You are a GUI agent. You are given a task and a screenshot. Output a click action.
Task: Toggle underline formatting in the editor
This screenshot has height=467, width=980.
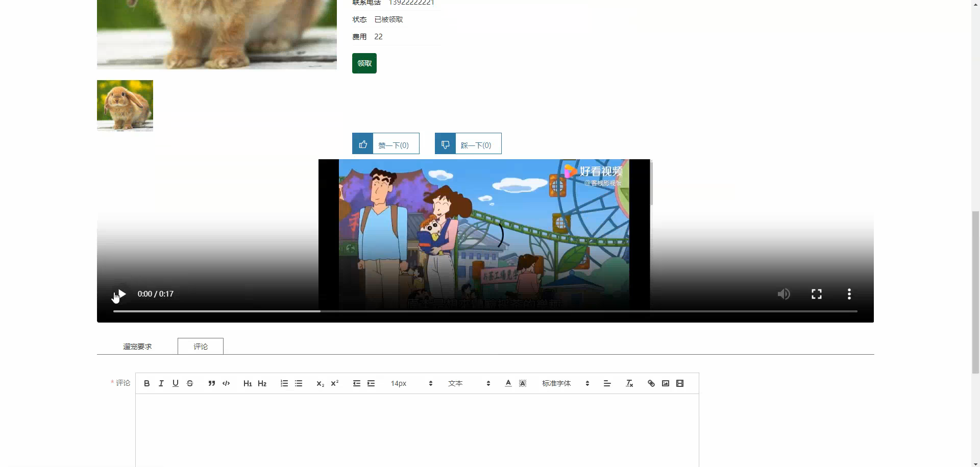click(x=176, y=383)
